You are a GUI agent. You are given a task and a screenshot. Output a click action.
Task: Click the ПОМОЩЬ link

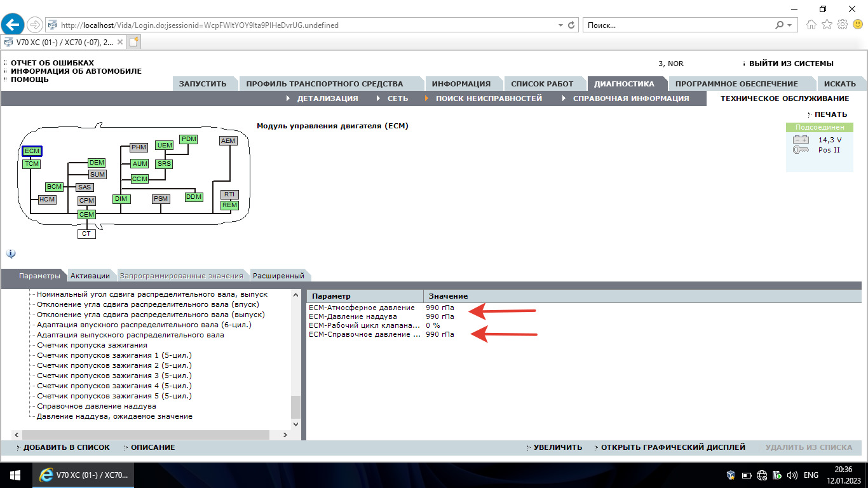click(30, 79)
